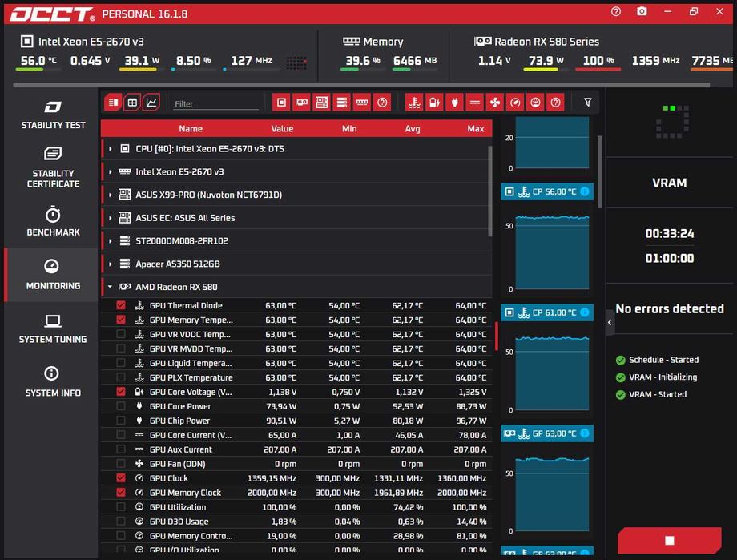
Task: Toggle the CPU sensor filter icon
Action: (x=281, y=103)
